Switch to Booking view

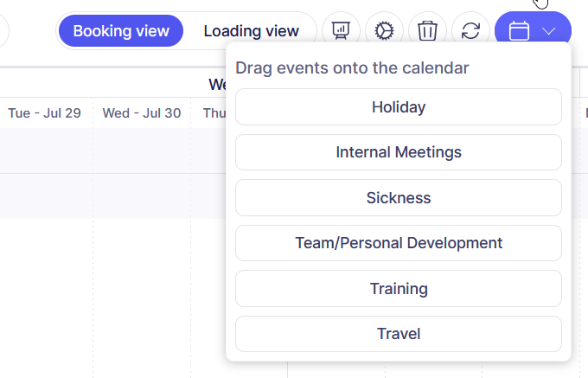coord(121,31)
